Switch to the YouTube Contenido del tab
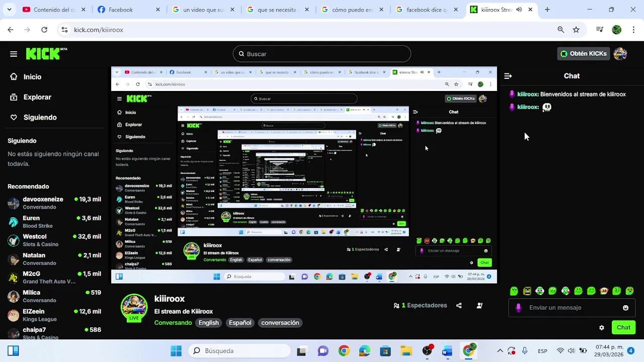The height and width of the screenshot is (362, 644). (54, 10)
